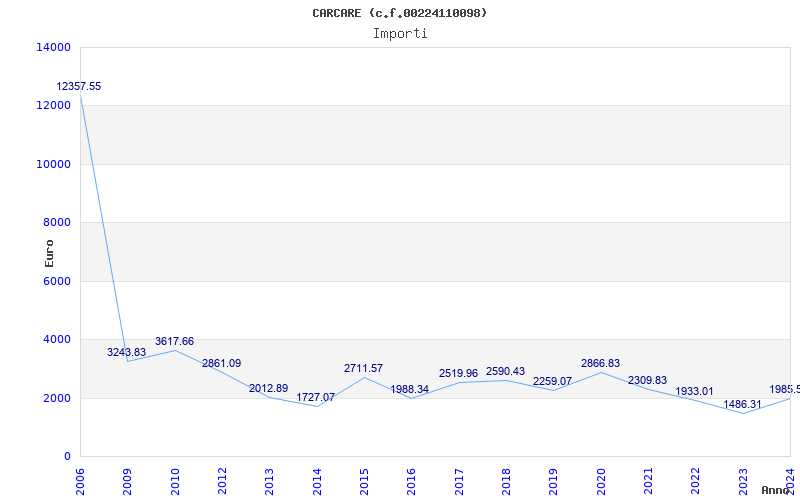Screen dimensions: 800x500
Task: Click the 2023 x-axis year label
Action: [x=743, y=481]
